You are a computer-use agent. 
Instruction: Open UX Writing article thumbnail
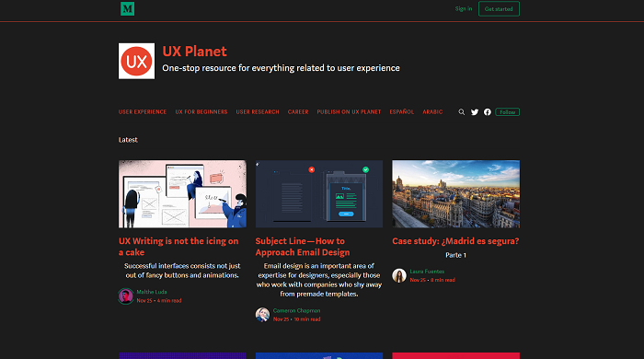(182, 194)
